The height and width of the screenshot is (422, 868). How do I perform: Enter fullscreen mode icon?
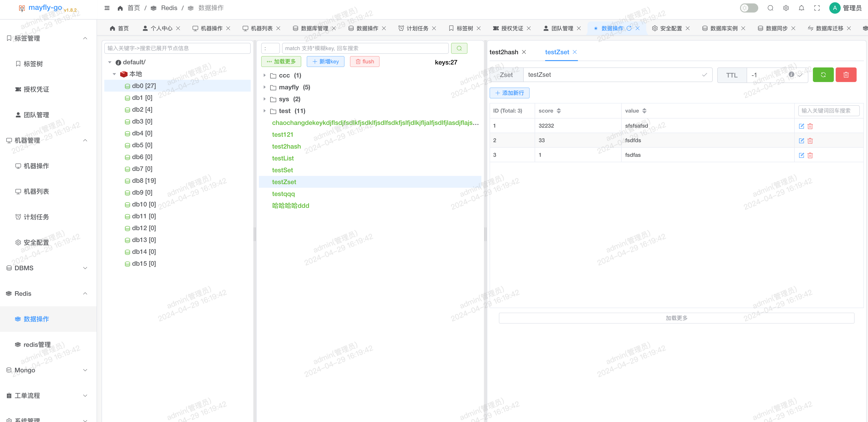point(817,8)
